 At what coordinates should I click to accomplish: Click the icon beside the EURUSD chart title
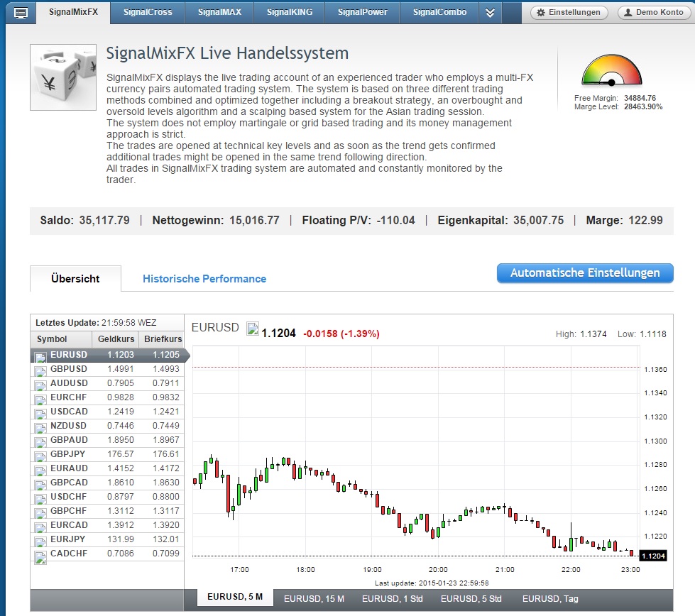253,328
